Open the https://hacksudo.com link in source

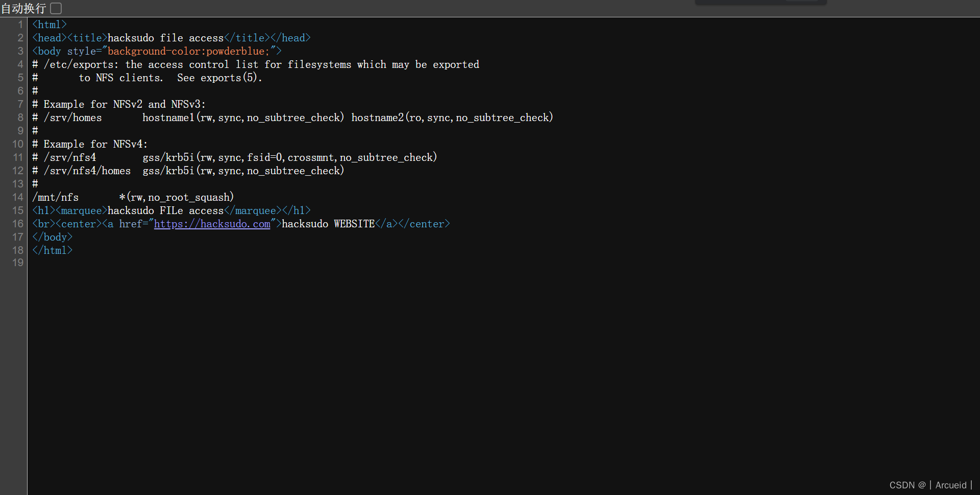pos(212,224)
